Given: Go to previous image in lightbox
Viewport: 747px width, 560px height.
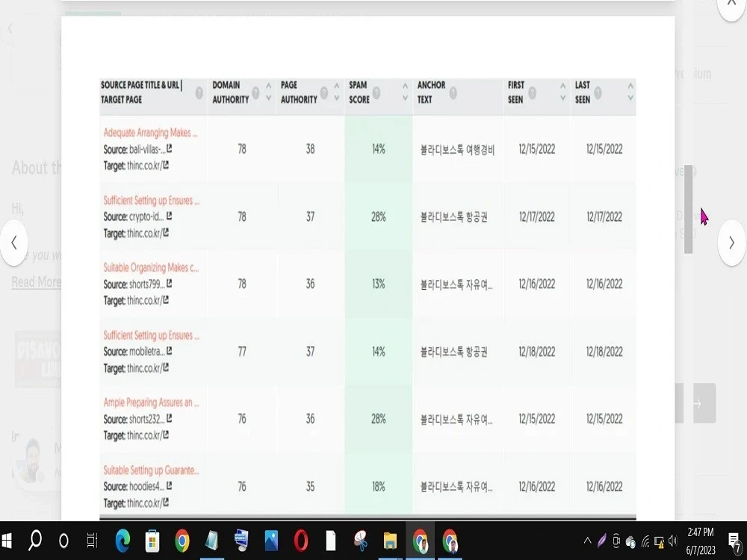Looking at the screenshot, I should [13, 243].
